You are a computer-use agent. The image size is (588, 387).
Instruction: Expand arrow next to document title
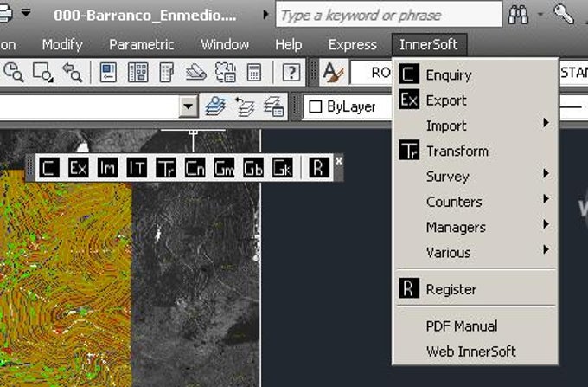pyautogui.click(x=265, y=15)
